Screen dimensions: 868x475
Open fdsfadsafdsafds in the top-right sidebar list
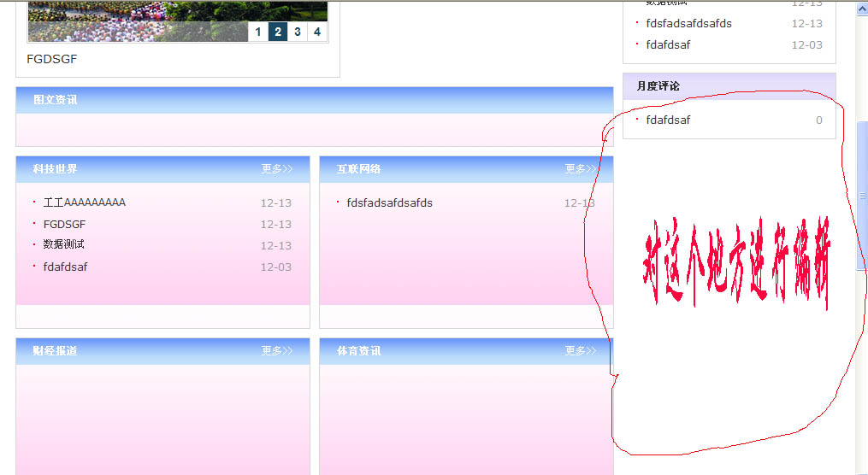688,23
